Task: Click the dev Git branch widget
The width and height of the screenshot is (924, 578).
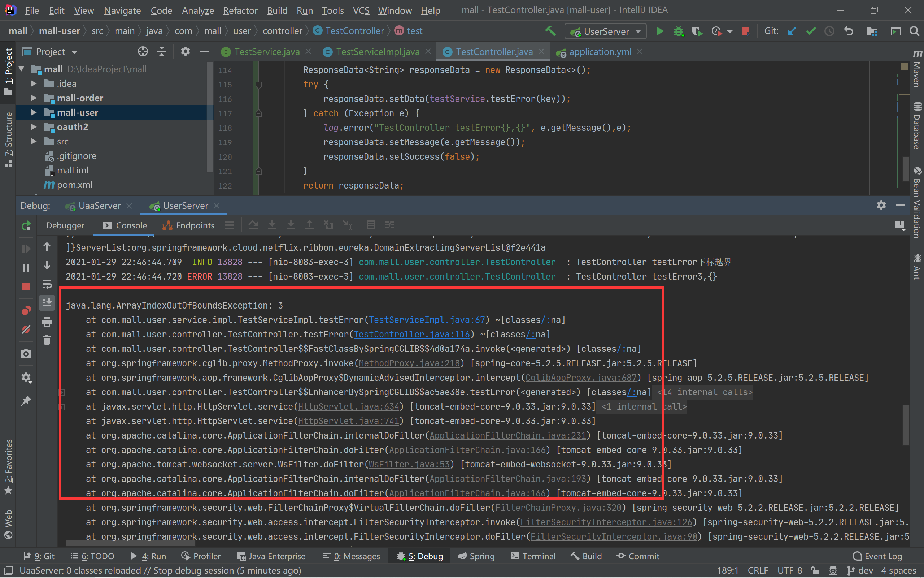Action: pyautogui.click(x=860, y=571)
